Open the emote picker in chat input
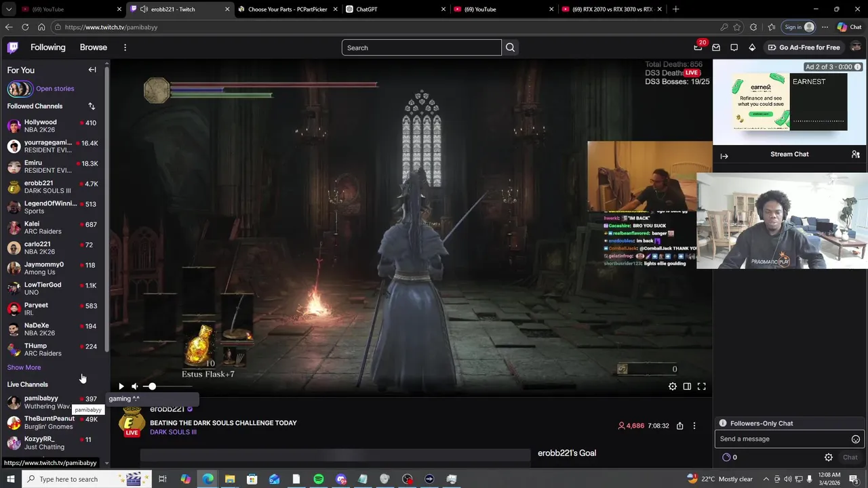Screen dimensions: 868x488 (x=856, y=439)
